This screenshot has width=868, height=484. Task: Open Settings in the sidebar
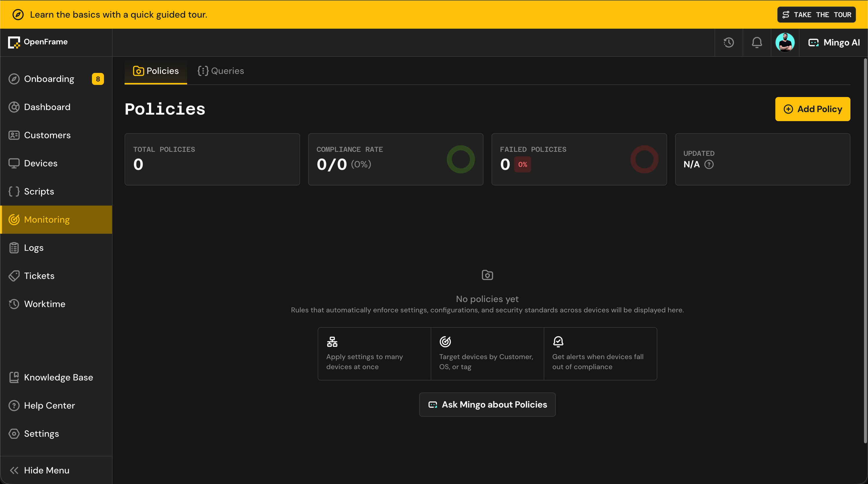click(56, 434)
